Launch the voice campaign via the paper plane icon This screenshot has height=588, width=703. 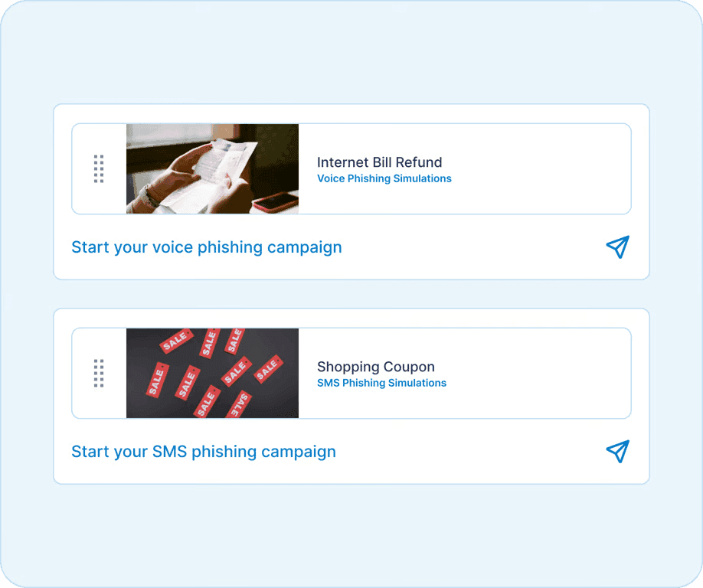click(x=617, y=247)
